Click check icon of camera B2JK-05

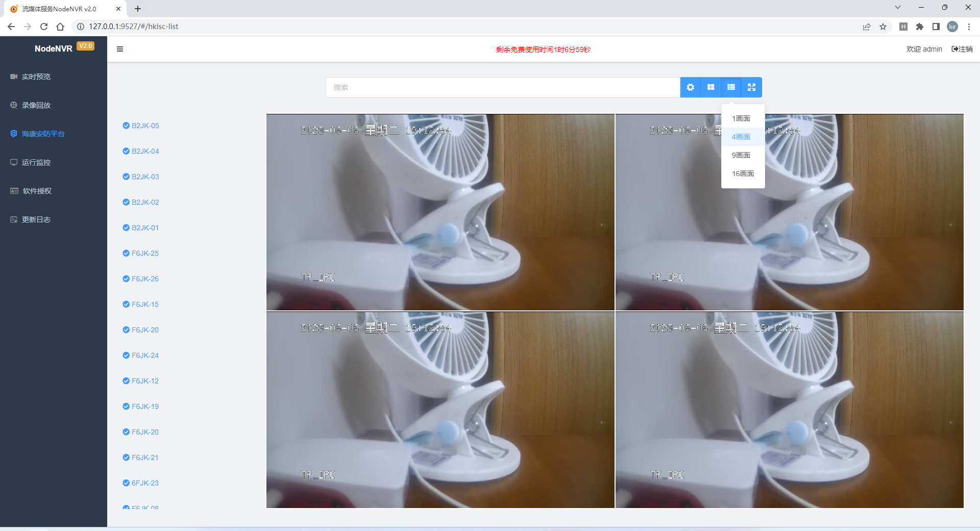pyautogui.click(x=126, y=126)
